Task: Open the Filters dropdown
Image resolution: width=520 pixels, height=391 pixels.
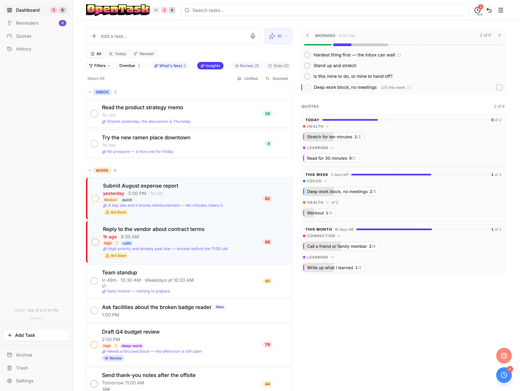Action: tap(100, 66)
